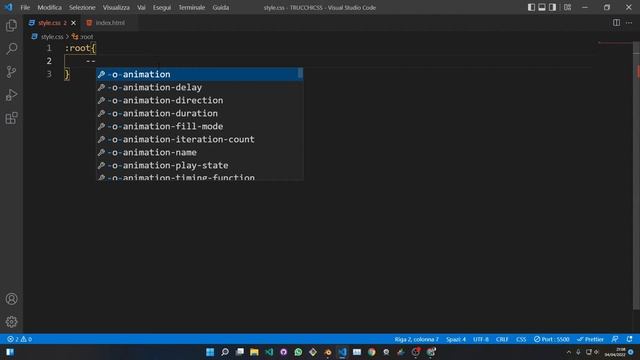The height and width of the screenshot is (360, 640).
Task: Click the Prettier status bar item
Action: 590,339
